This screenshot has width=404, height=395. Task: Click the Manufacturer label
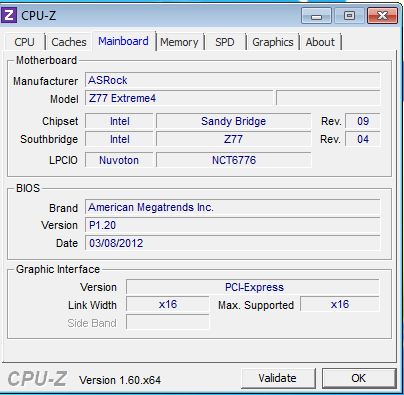[x=45, y=81]
